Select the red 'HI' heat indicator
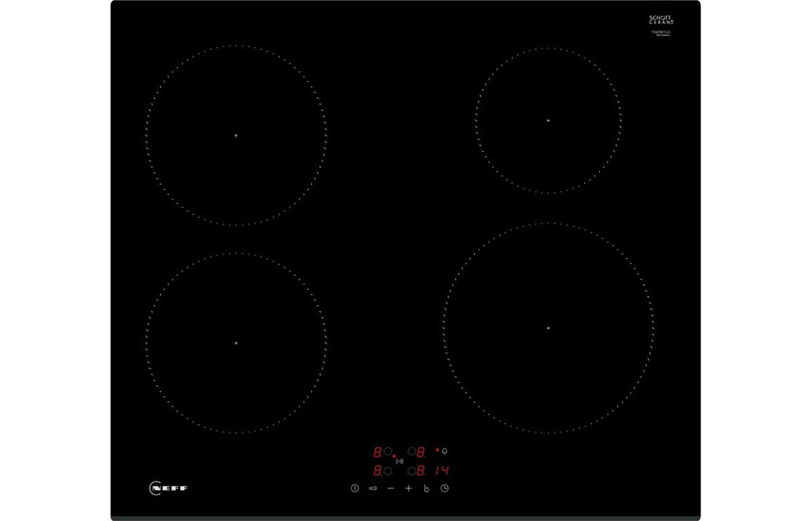 coord(400,461)
